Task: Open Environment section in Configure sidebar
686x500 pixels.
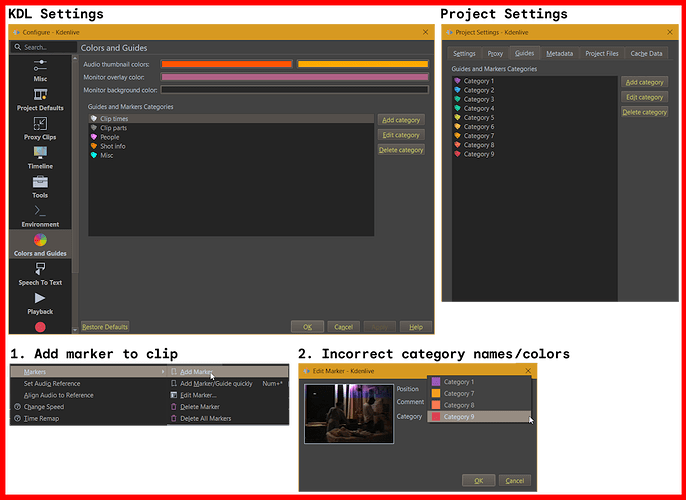Action: [x=40, y=216]
